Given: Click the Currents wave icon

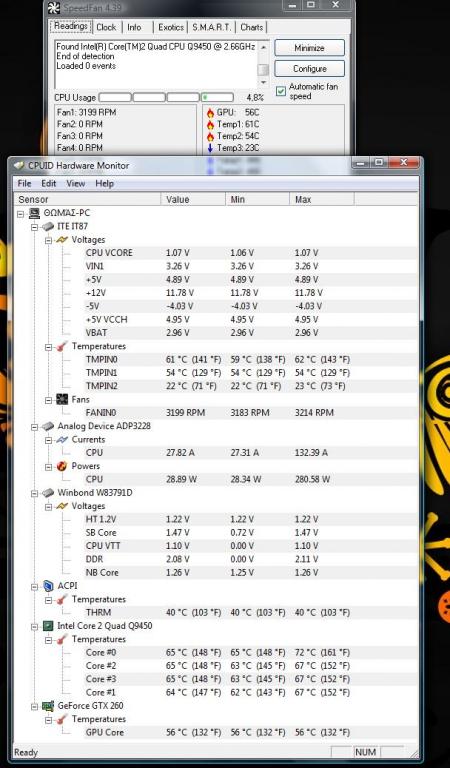Looking at the screenshot, I should 62,440.
